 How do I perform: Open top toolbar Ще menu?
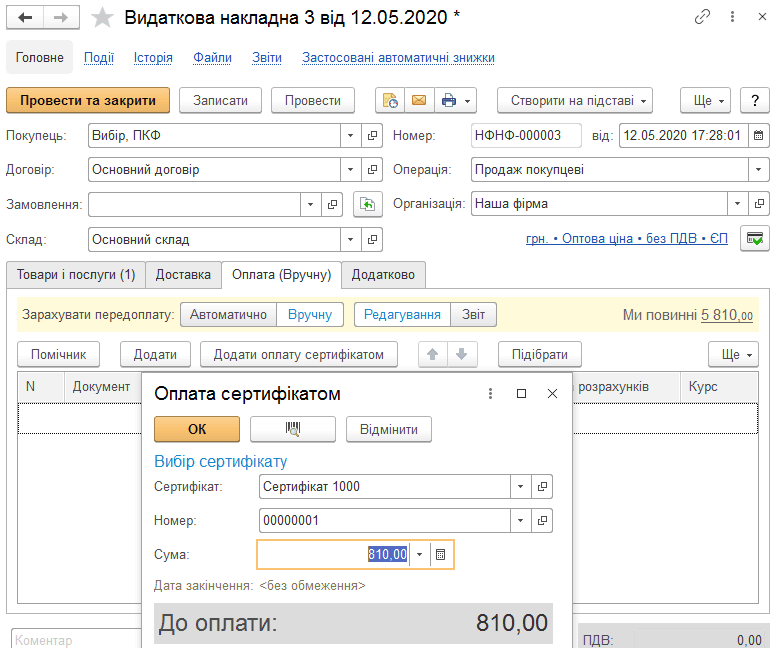click(705, 101)
